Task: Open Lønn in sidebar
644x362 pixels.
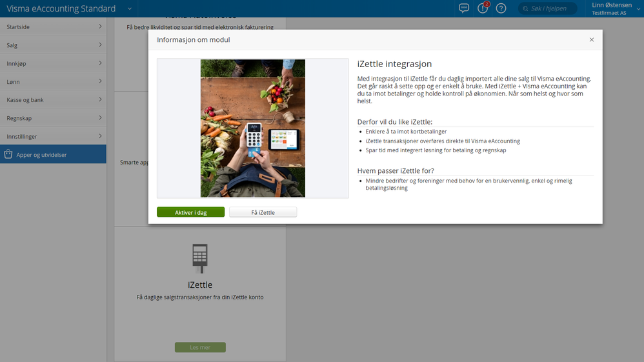Action: 53,81
